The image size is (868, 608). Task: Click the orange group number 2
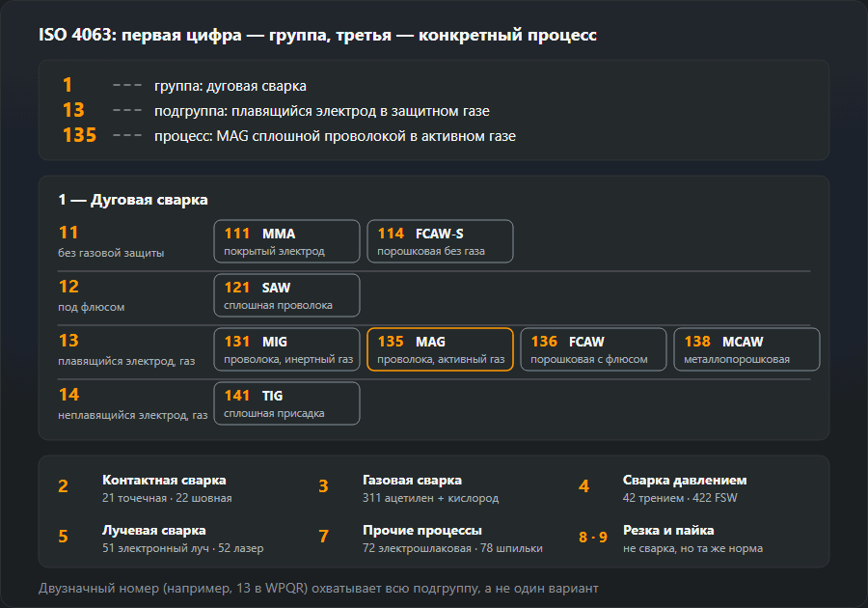63,486
